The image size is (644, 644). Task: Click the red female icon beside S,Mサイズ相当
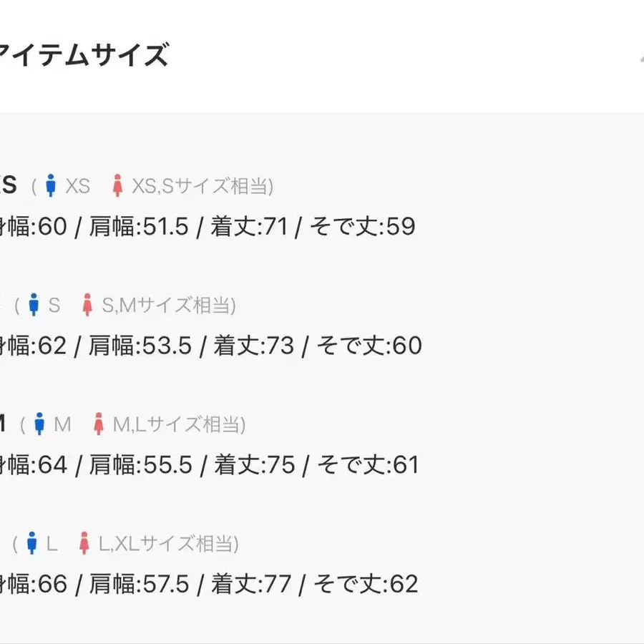88,306
